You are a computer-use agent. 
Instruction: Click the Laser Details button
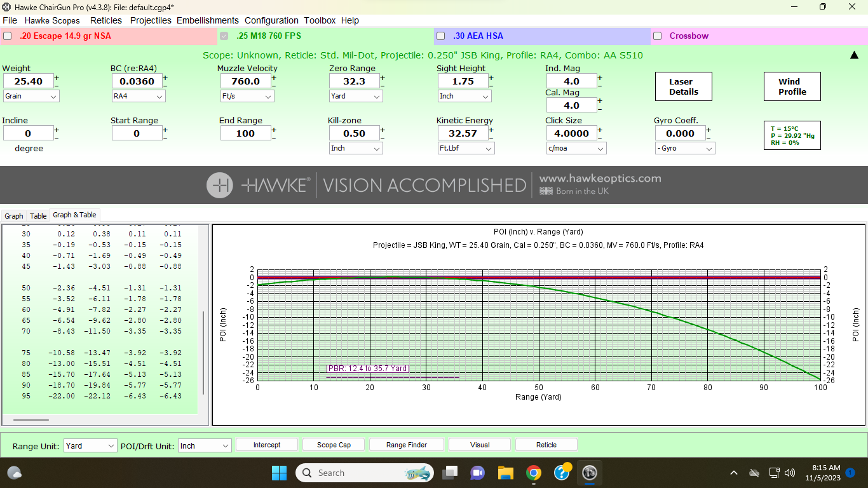point(684,86)
